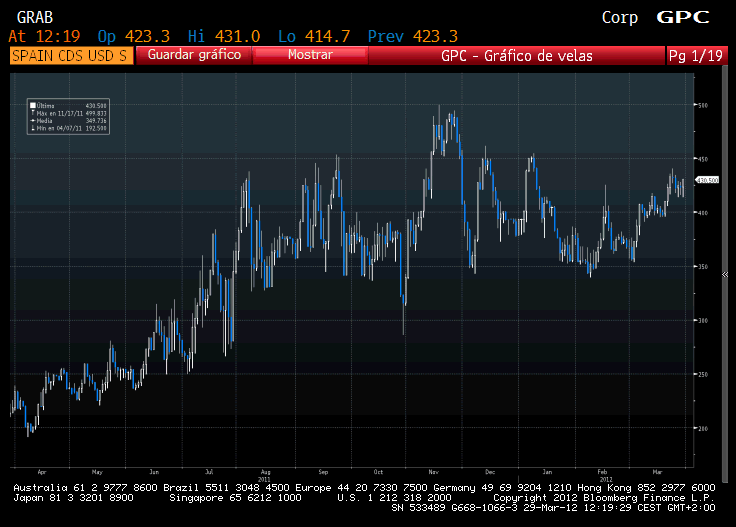Select the SPAIN CDS USD S field

click(71, 56)
